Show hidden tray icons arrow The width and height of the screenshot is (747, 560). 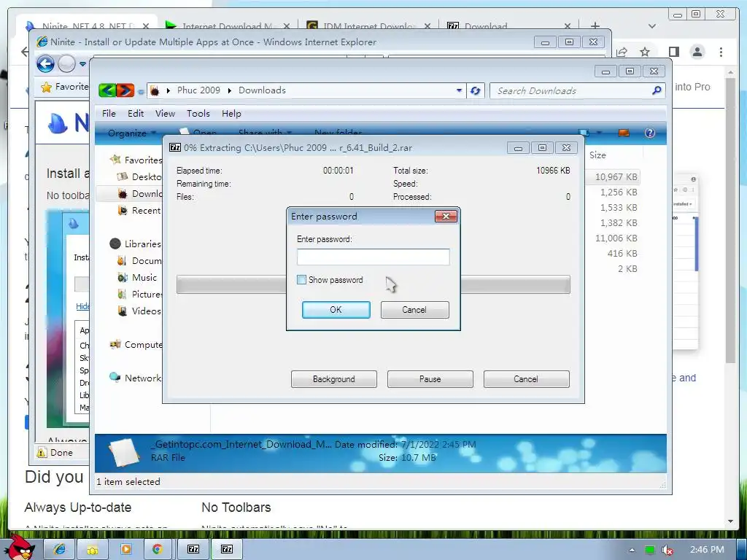(x=632, y=550)
